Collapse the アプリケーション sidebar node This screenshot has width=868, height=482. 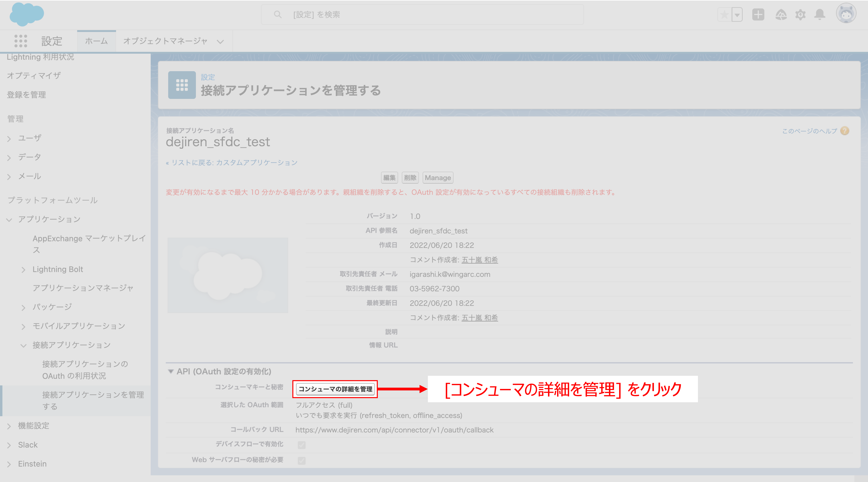(x=9, y=220)
